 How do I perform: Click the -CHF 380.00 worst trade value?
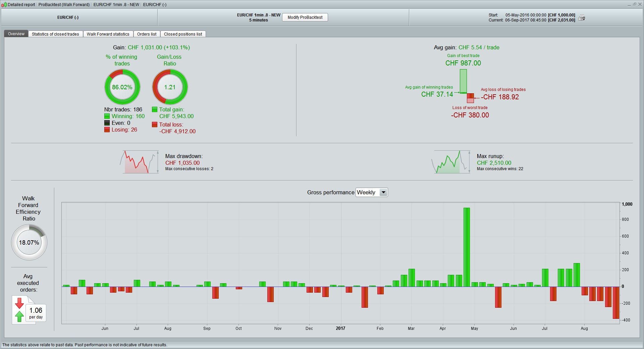coord(470,115)
